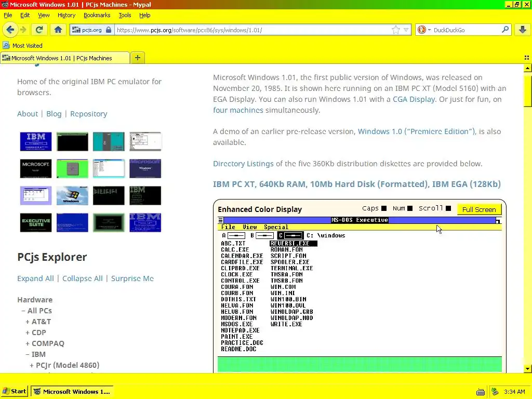Open the Repository link

(88, 114)
